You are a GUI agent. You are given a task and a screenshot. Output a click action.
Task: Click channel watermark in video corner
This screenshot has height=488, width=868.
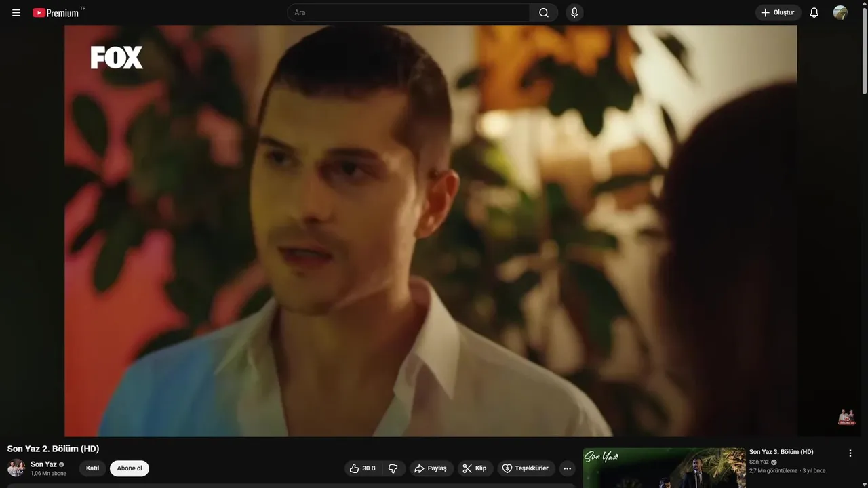coord(846,417)
